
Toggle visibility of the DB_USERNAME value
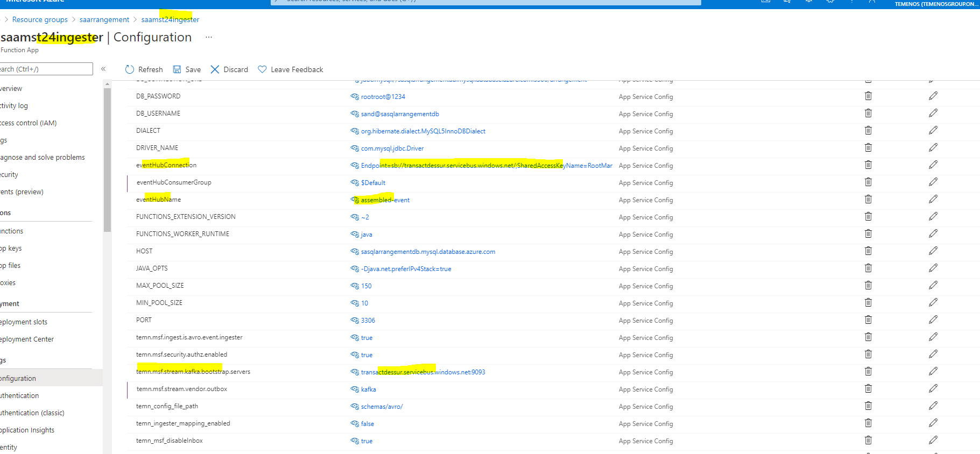[355, 114]
